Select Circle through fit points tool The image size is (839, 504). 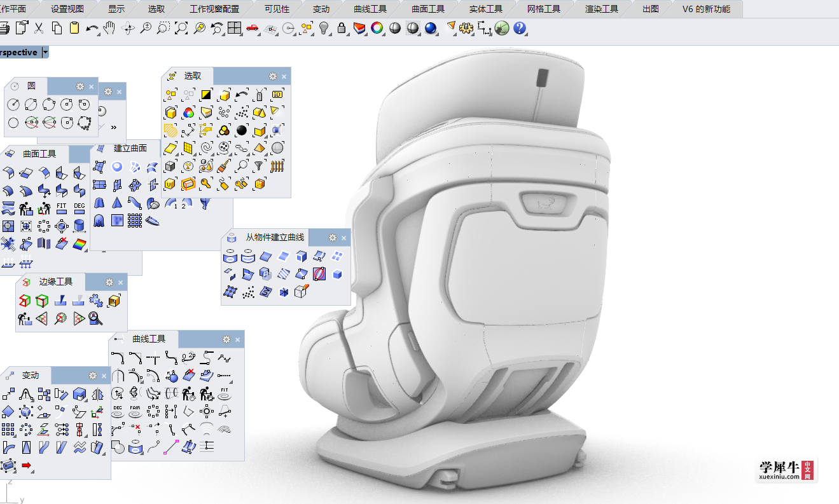coord(84,123)
